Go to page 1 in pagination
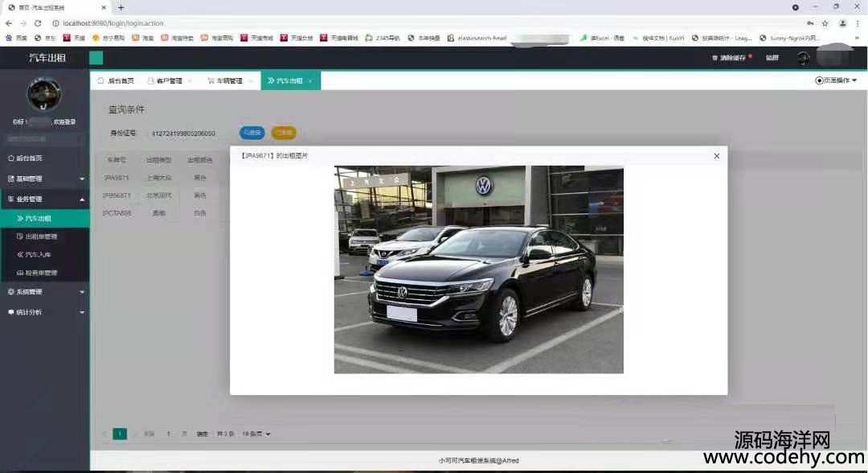This screenshot has width=868, height=473. (x=120, y=434)
